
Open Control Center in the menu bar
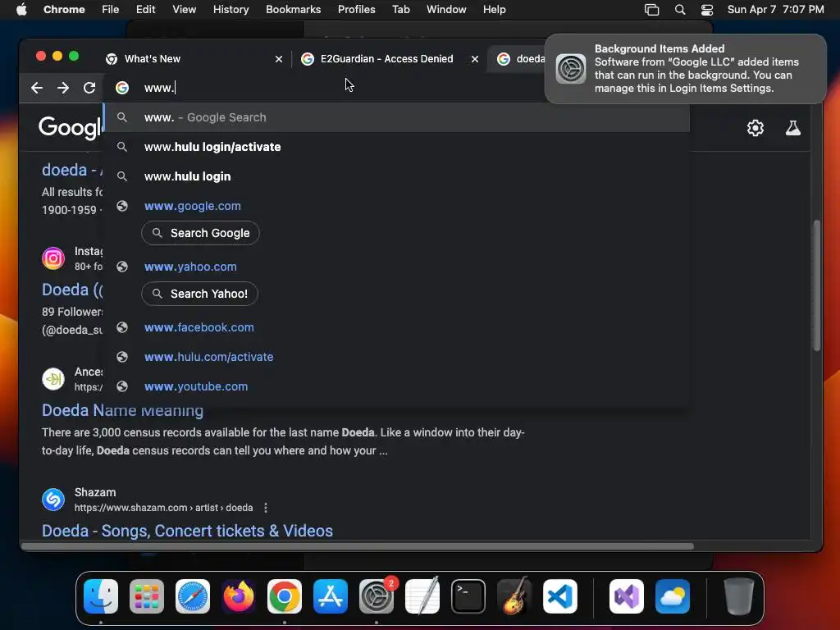[707, 10]
